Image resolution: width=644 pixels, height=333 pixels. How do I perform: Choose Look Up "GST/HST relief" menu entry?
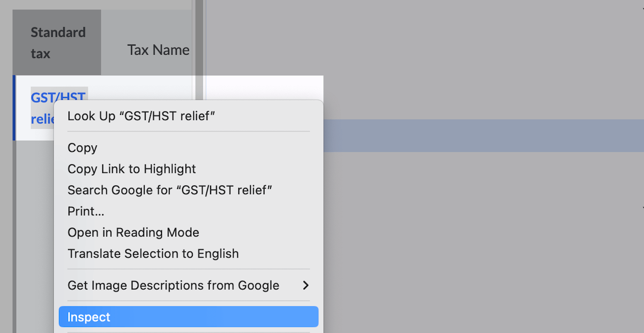tap(141, 116)
